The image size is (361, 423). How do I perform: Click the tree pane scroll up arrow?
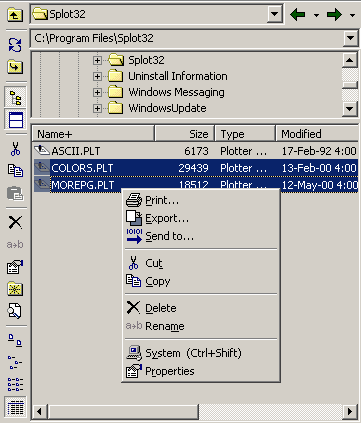click(x=350, y=60)
